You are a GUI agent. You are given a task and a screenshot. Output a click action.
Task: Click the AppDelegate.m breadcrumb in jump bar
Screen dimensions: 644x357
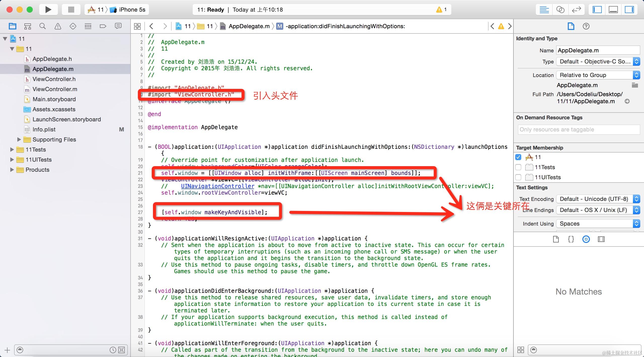pyautogui.click(x=249, y=26)
